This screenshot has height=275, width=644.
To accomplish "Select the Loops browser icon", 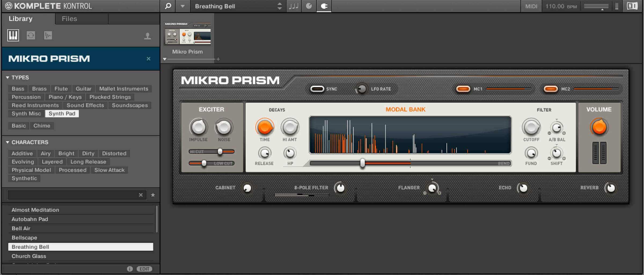I will (31, 35).
